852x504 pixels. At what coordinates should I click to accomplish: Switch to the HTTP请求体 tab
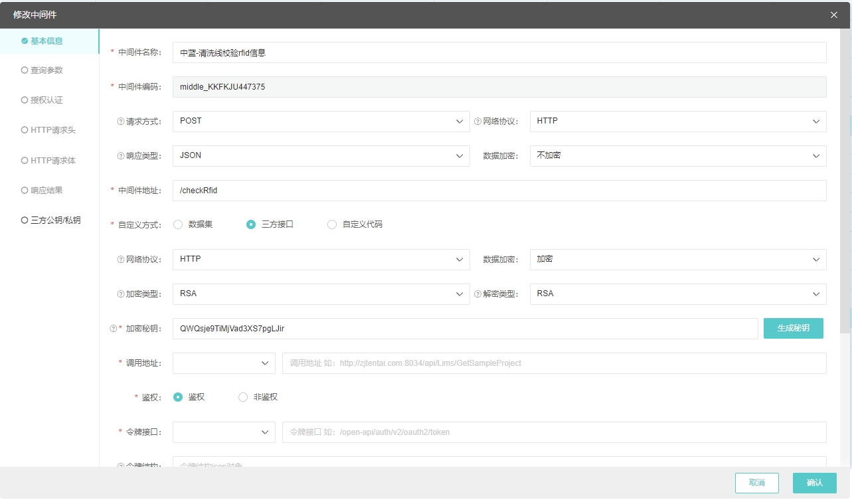click(50, 161)
